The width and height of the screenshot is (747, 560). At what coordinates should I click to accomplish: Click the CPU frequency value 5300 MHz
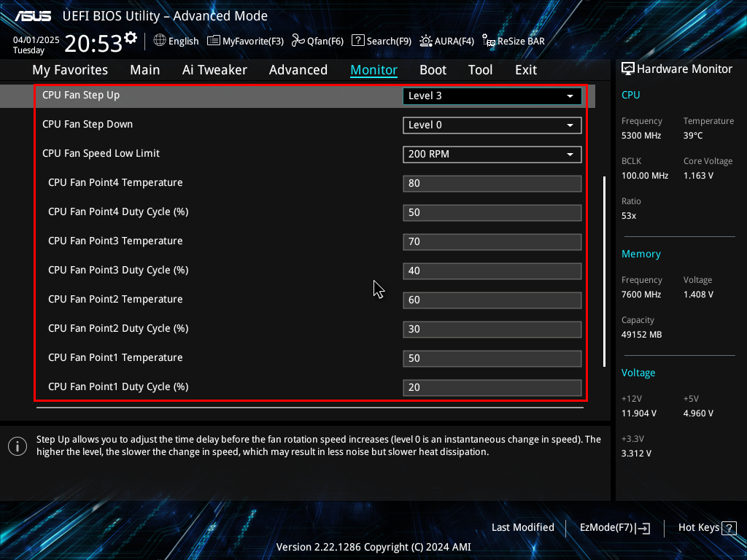(641, 136)
